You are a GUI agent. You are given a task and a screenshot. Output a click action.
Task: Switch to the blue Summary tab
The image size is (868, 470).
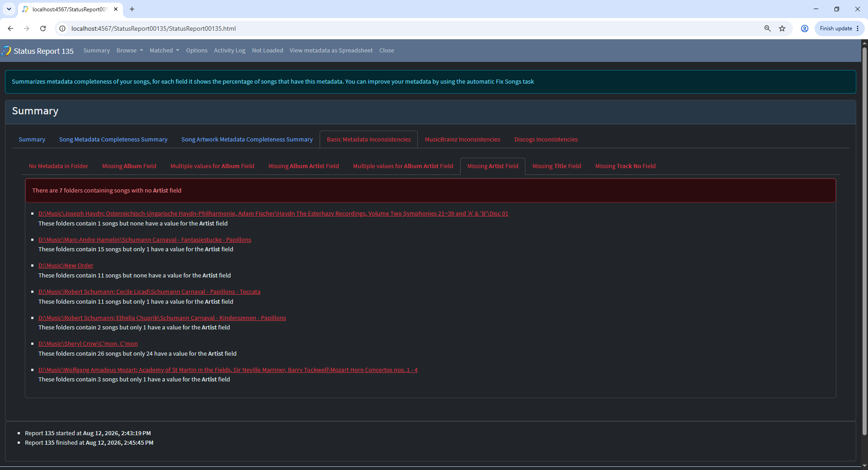32,140
